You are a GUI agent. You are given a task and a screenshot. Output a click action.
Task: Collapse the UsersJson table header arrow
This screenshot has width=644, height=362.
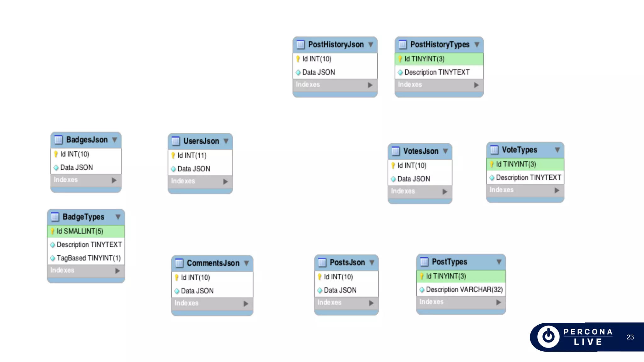(226, 141)
